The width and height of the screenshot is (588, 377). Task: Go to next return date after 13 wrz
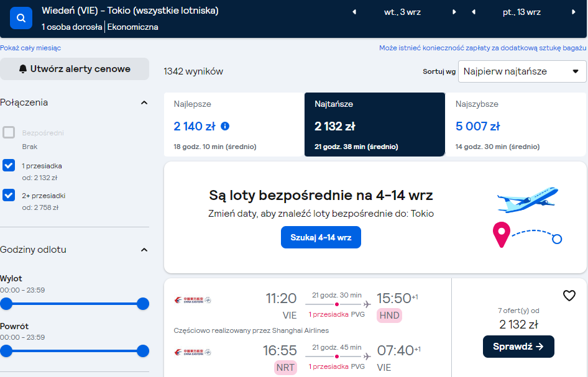point(573,12)
